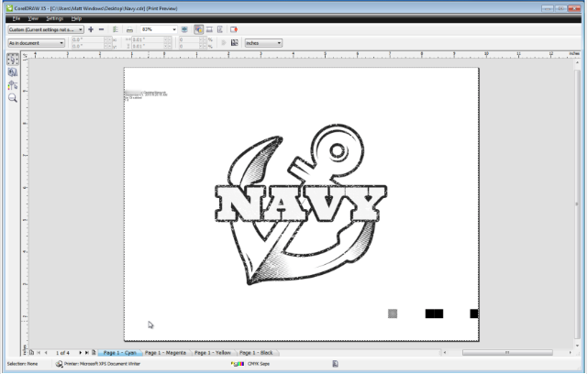588x374 pixels.
Task: Toggle the Mirror output button
Action: [220, 29]
